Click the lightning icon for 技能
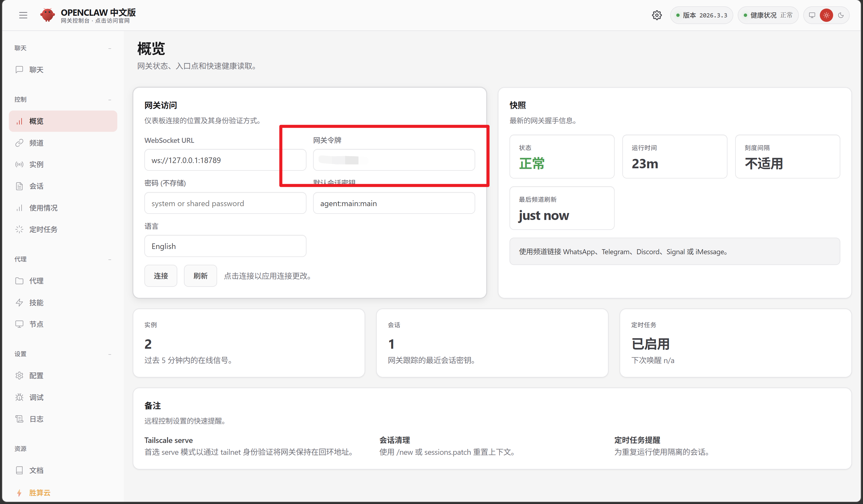The image size is (863, 504). tap(19, 303)
